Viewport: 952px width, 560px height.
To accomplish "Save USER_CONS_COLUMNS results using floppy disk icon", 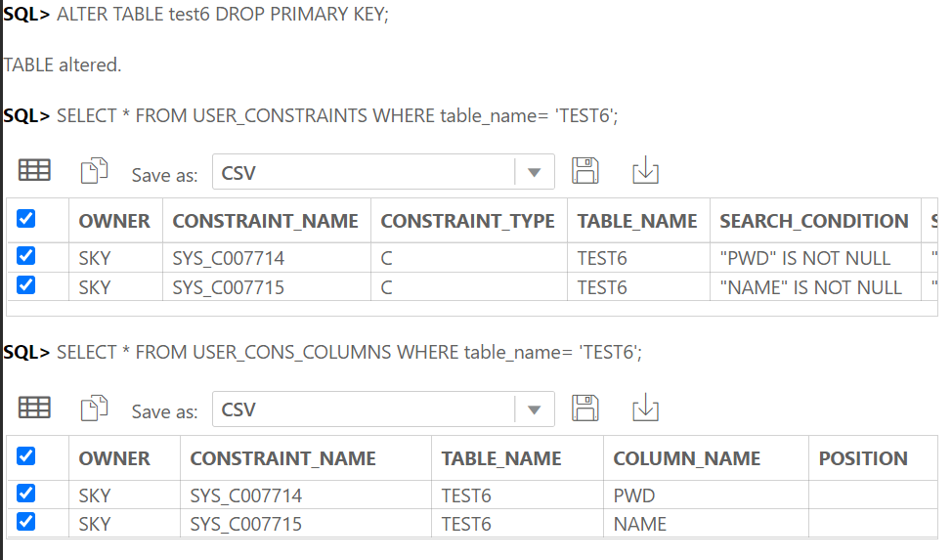I will tap(585, 408).
